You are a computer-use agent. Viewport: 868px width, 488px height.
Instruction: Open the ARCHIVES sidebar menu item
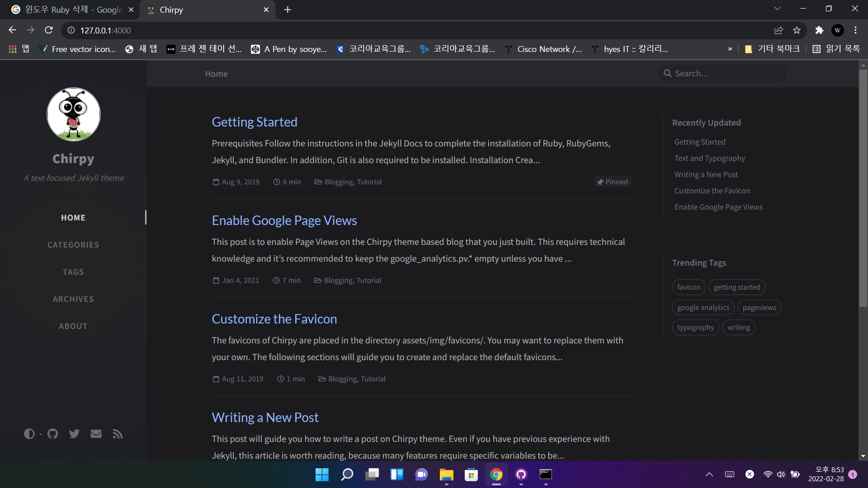tap(73, 299)
